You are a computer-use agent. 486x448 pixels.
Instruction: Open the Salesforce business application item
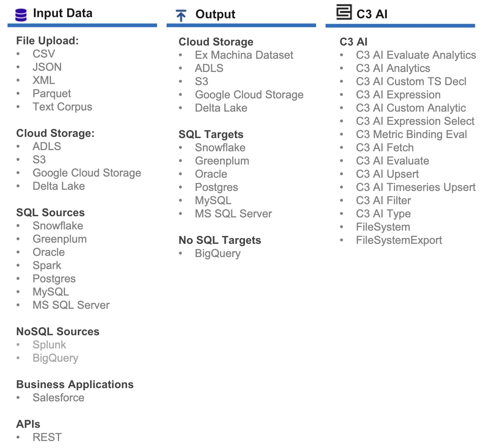click(58, 397)
